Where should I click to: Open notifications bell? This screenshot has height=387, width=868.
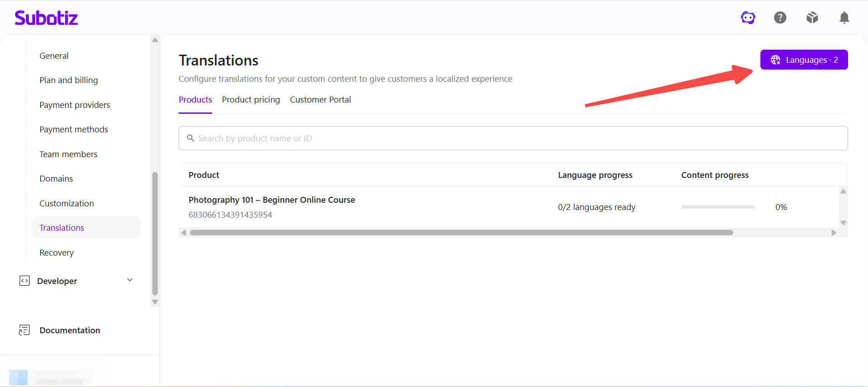(x=844, y=18)
